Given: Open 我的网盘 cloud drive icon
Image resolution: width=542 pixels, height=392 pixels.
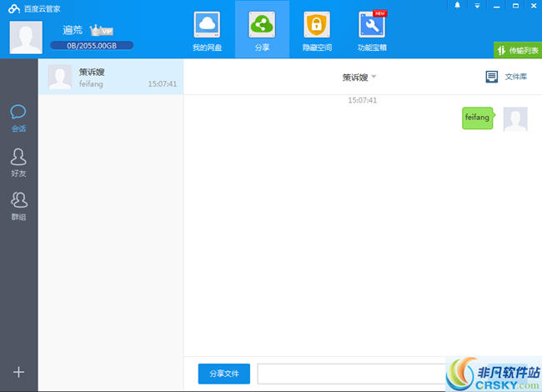Looking at the screenshot, I should tap(207, 24).
